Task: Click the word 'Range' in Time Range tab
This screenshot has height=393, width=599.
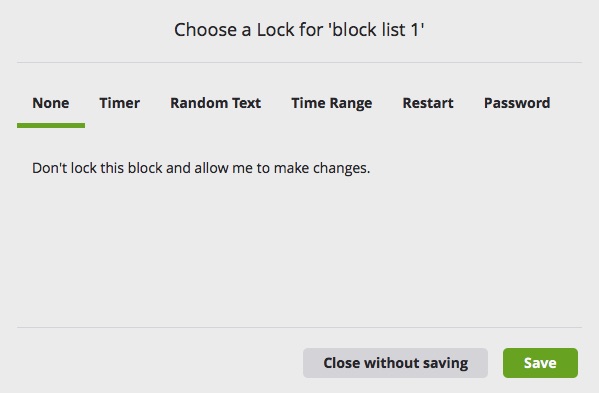Action: tap(351, 104)
